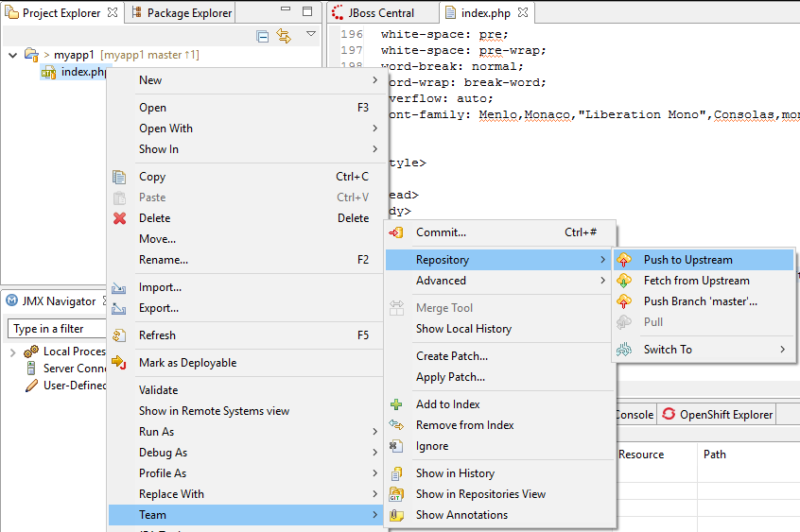
Task: Click Show Annotations icon
Action: coord(396,515)
